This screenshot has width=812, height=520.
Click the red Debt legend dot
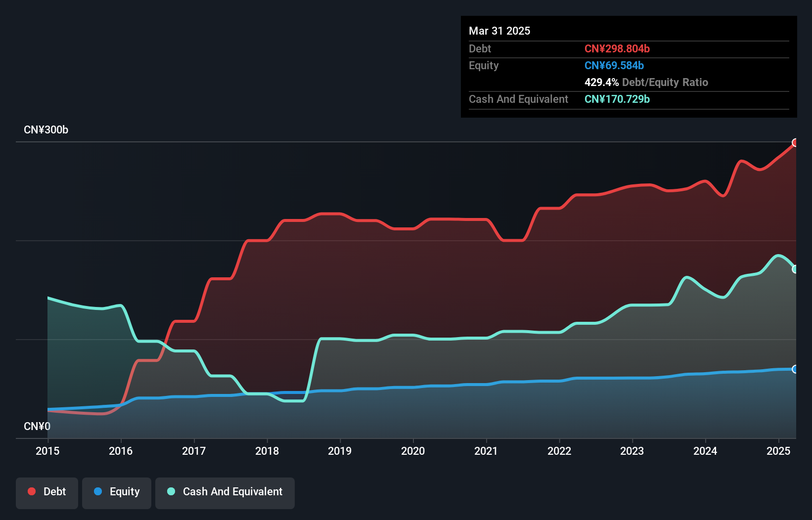tap(32, 491)
